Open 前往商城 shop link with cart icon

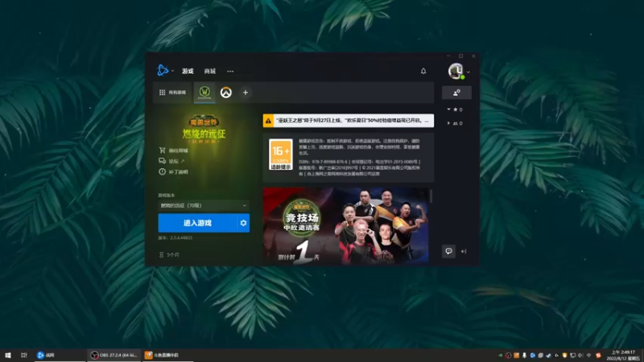tap(173, 150)
